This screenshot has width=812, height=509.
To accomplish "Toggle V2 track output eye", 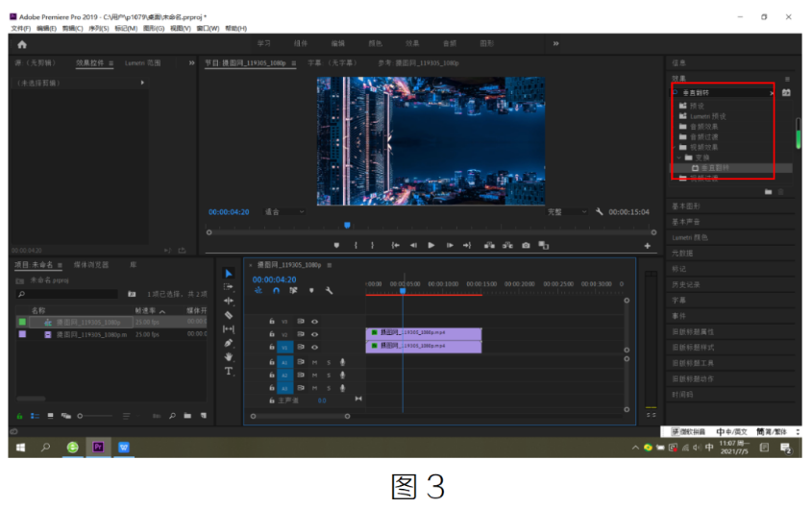I will (x=314, y=334).
